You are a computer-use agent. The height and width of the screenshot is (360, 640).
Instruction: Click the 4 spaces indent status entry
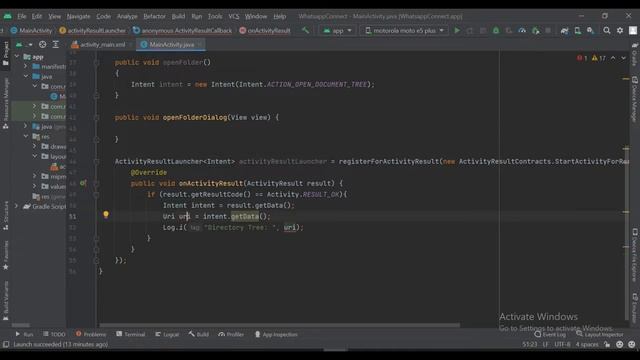coord(587,344)
